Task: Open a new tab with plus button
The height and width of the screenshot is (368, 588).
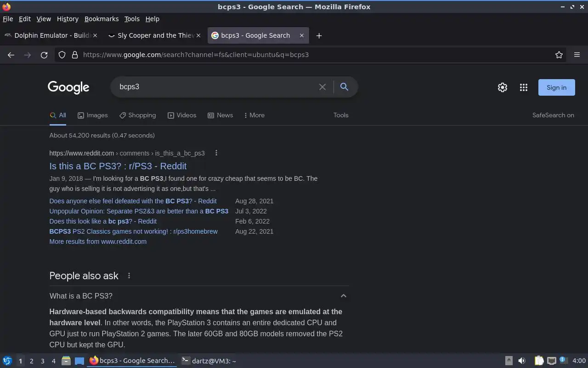Action: pos(319,35)
